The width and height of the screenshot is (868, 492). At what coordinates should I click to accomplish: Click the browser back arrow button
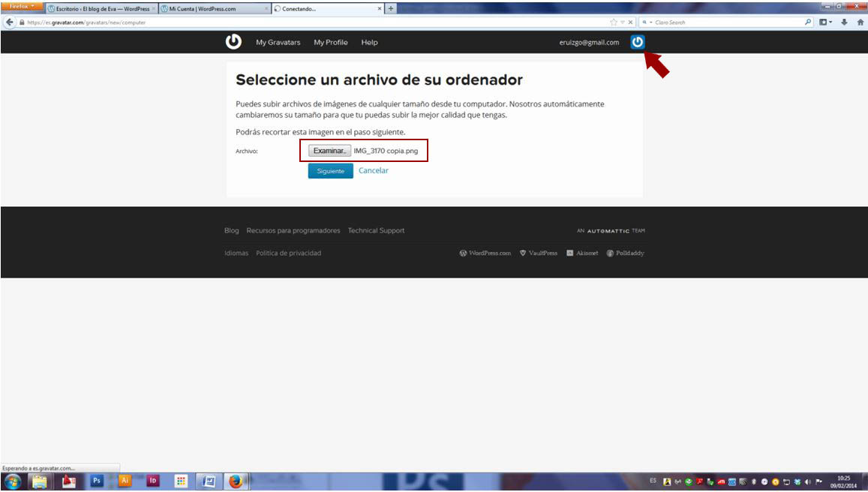(x=10, y=22)
